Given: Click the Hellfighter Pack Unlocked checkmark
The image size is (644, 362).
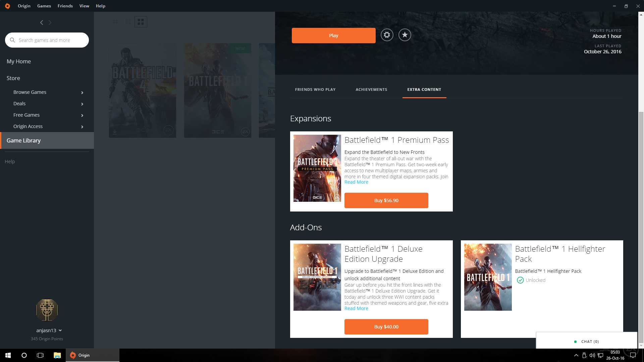Looking at the screenshot, I should pos(520,280).
